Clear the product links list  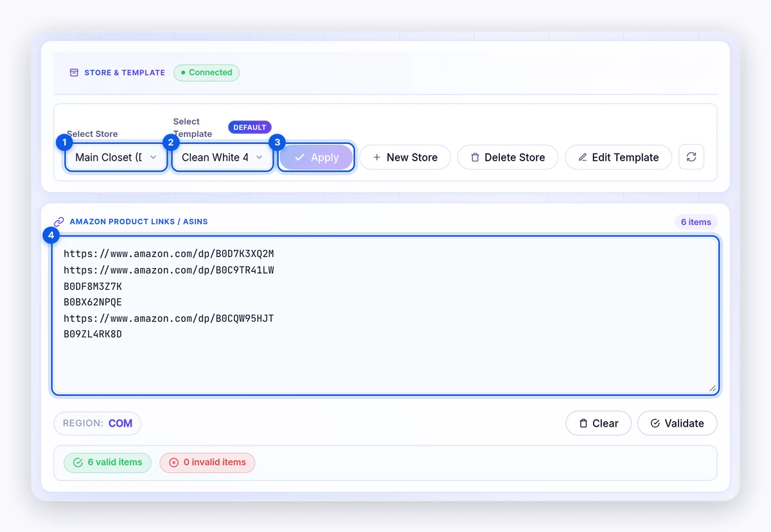click(598, 423)
